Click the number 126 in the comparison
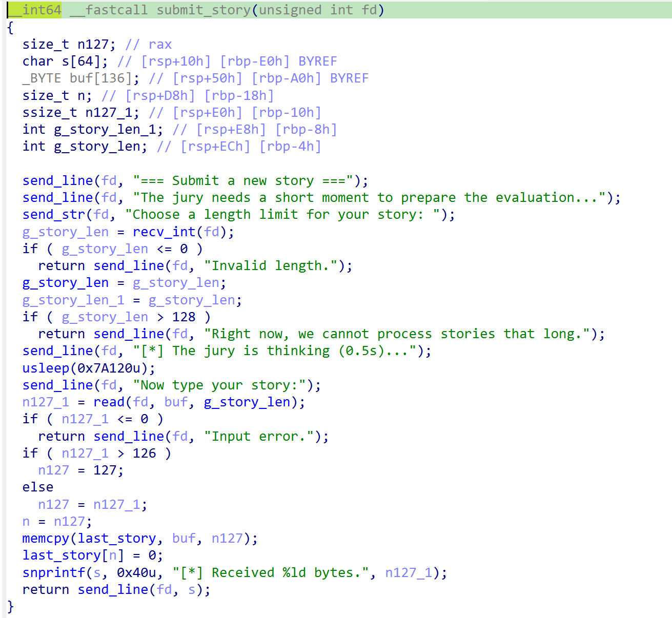Viewport: 672px width, 618px height. (144, 454)
